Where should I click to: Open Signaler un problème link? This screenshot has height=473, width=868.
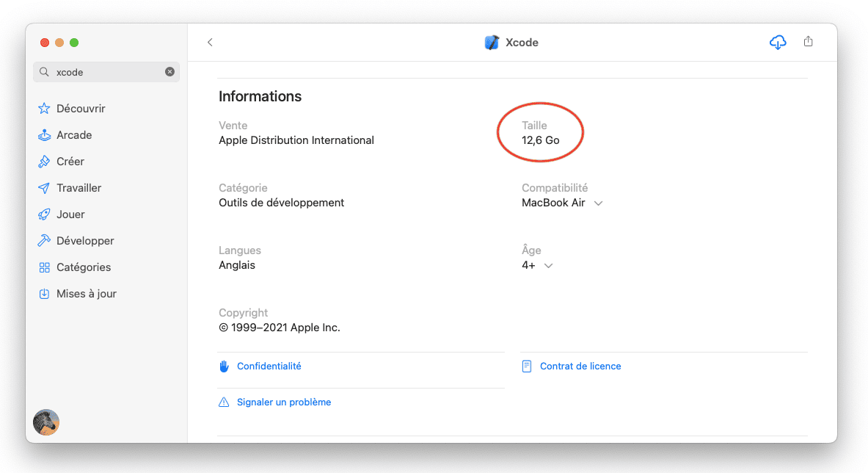(284, 402)
